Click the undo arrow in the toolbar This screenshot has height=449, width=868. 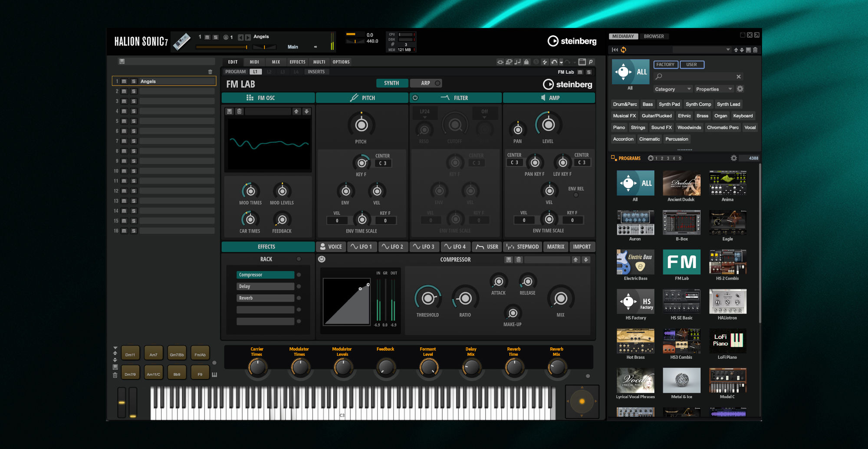point(554,62)
